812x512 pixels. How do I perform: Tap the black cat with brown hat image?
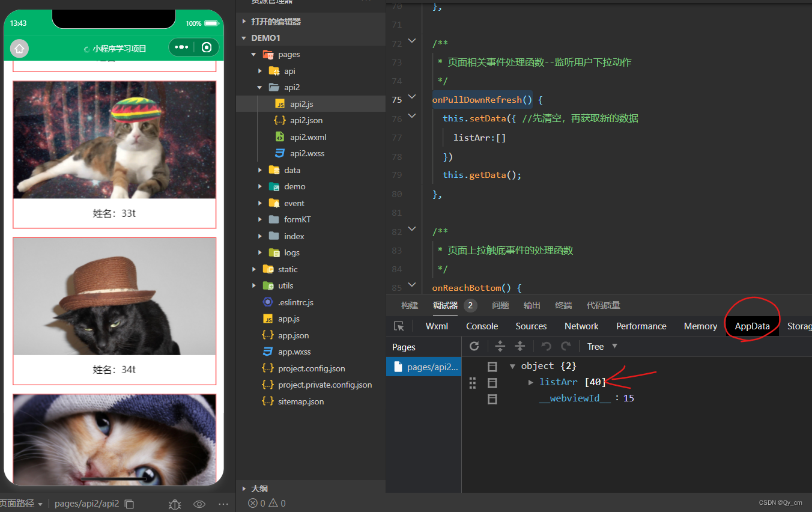114,296
